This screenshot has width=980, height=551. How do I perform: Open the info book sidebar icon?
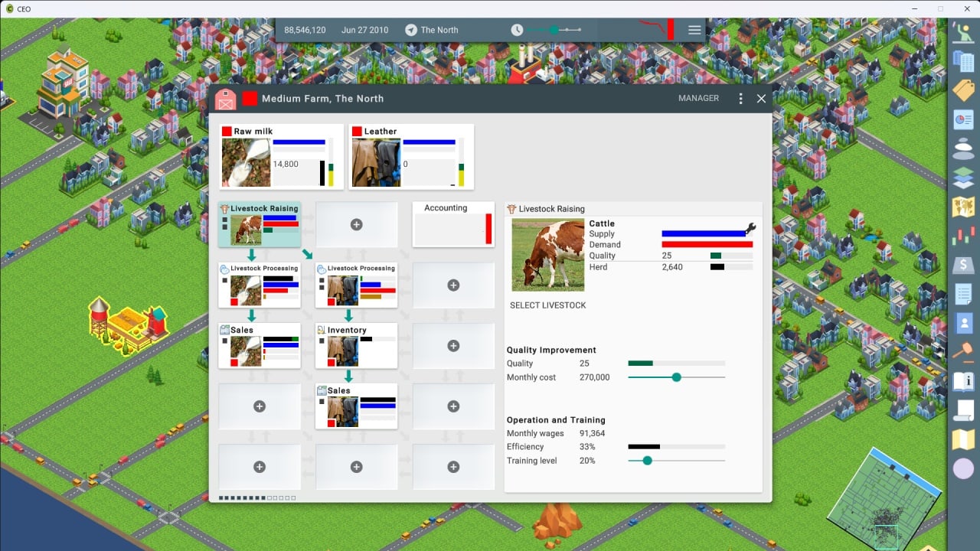click(x=962, y=380)
